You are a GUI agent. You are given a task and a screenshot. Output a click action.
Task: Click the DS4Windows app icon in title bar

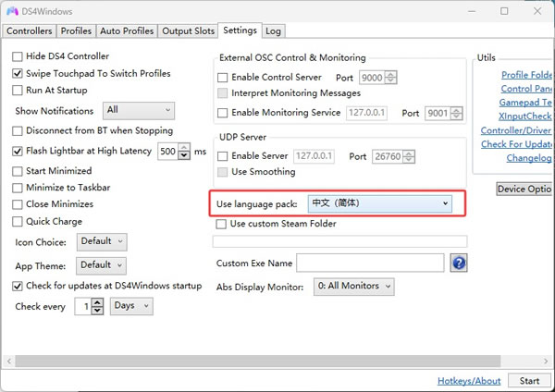tap(13, 11)
